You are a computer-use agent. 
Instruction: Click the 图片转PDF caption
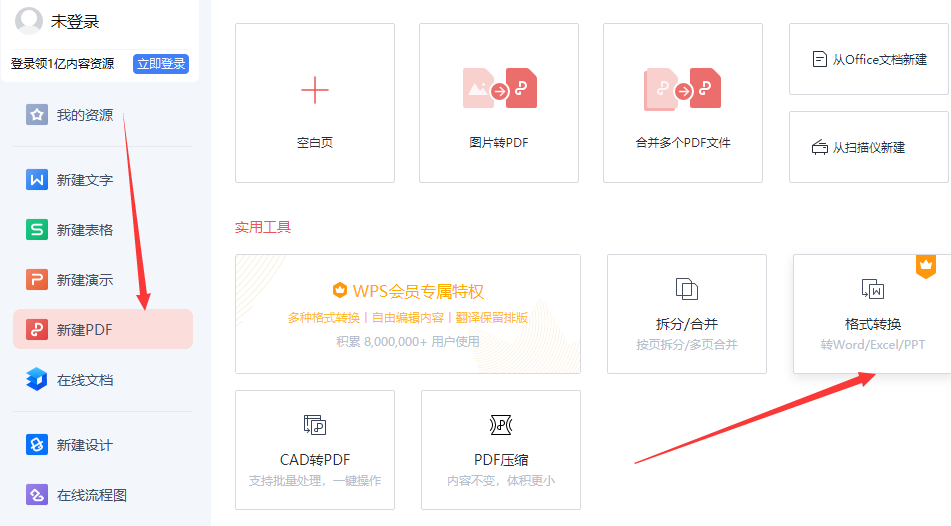tap(499, 143)
